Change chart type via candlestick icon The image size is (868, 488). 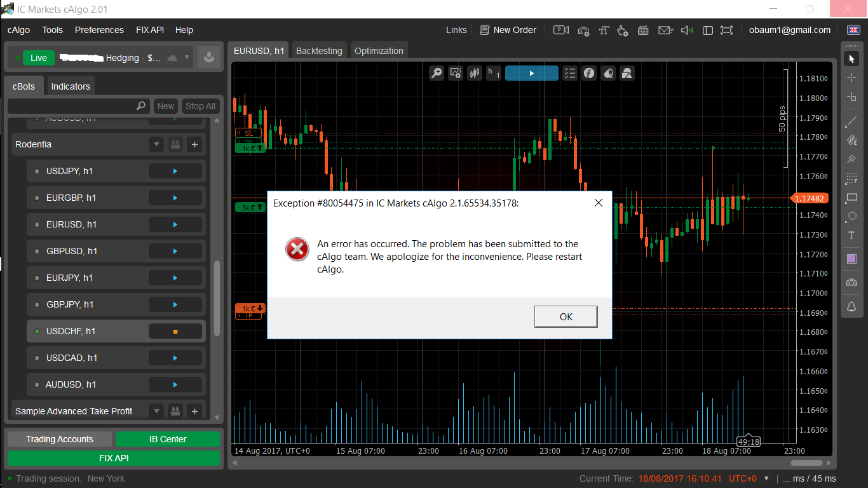tap(474, 73)
